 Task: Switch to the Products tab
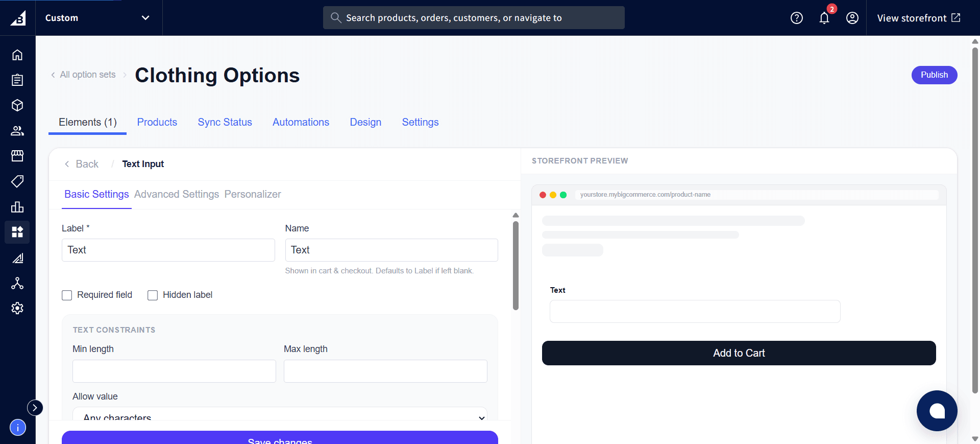click(157, 122)
